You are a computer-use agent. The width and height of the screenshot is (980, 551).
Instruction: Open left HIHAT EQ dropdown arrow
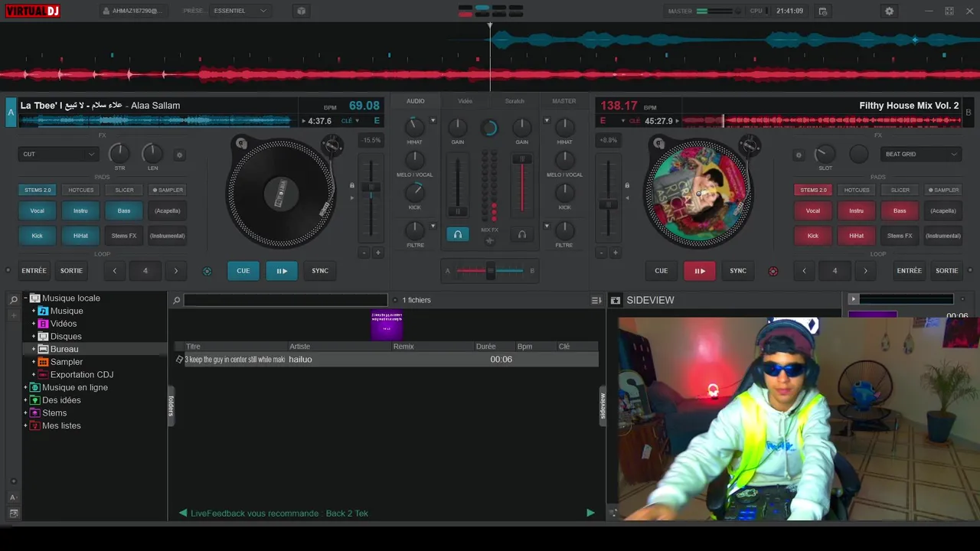coord(433,120)
